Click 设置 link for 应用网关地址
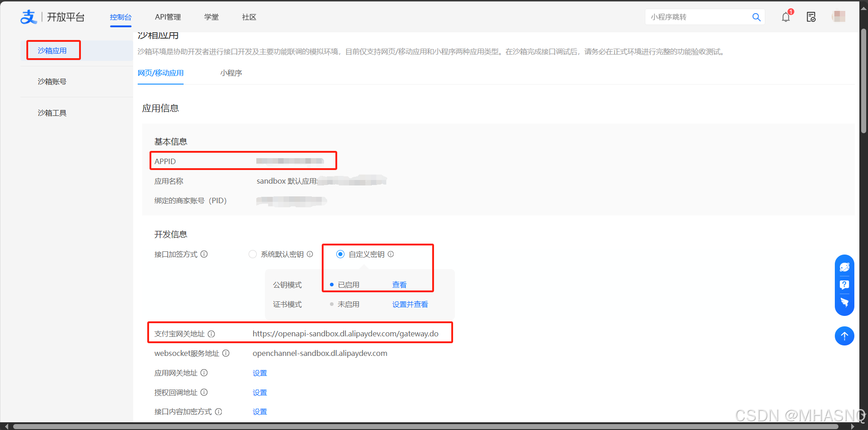Viewport: 868px width, 430px height. [260, 373]
